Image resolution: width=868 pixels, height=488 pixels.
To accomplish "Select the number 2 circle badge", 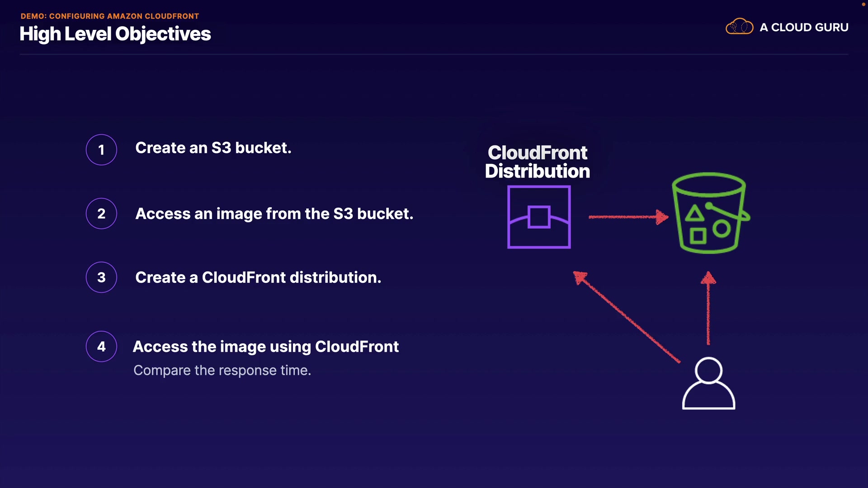I will point(101,213).
